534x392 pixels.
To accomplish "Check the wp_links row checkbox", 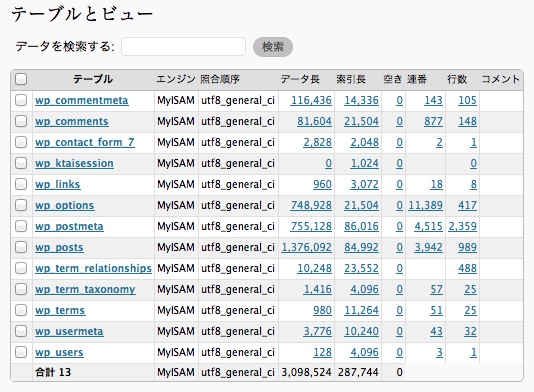I will (x=21, y=184).
